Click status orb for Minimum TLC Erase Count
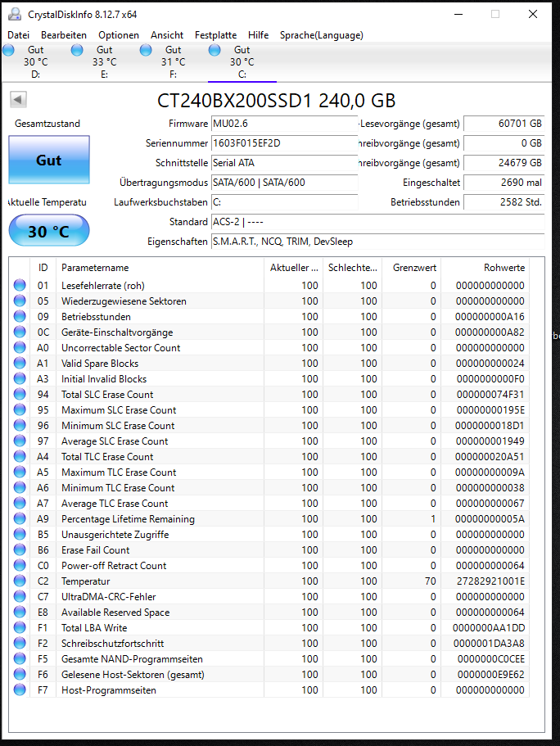 click(x=20, y=488)
